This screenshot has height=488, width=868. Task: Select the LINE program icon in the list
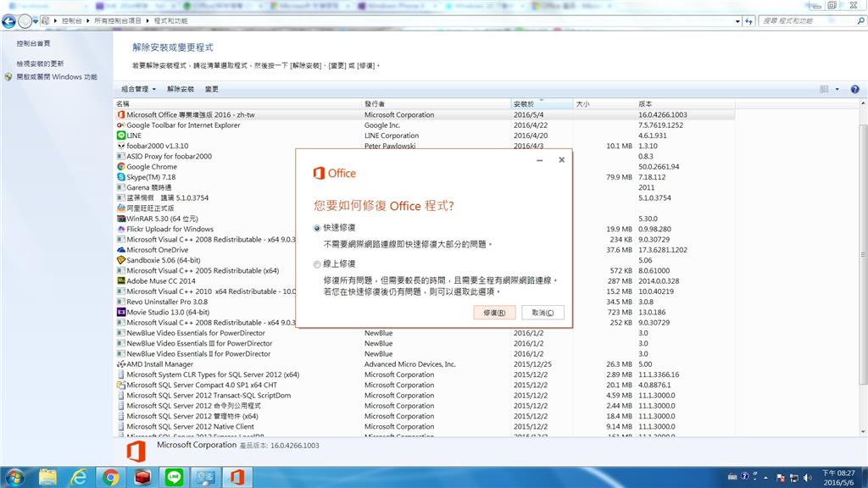pos(120,136)
